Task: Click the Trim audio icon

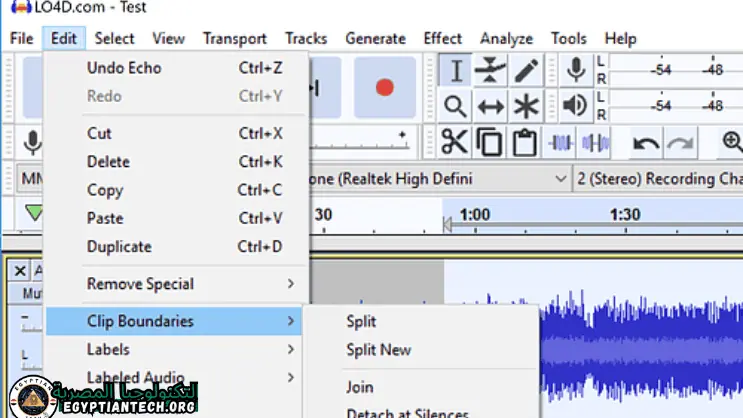Action: (560, 142)
